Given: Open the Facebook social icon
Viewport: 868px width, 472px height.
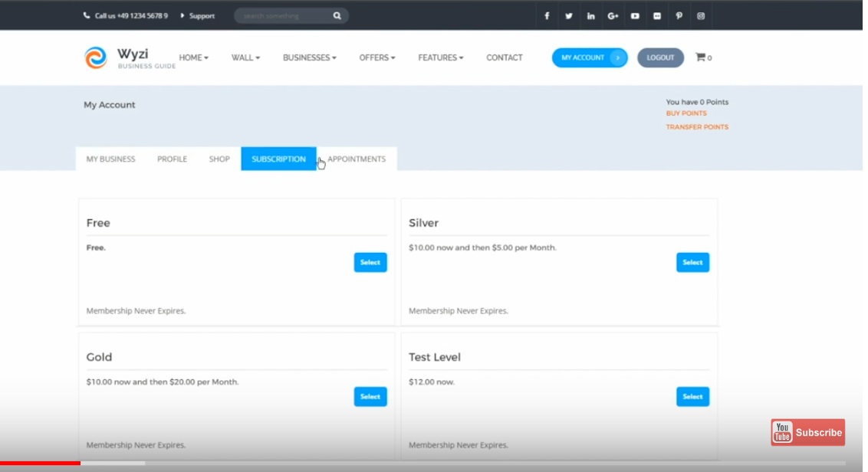Looking at the screenshot, I should tap(547, 15).
